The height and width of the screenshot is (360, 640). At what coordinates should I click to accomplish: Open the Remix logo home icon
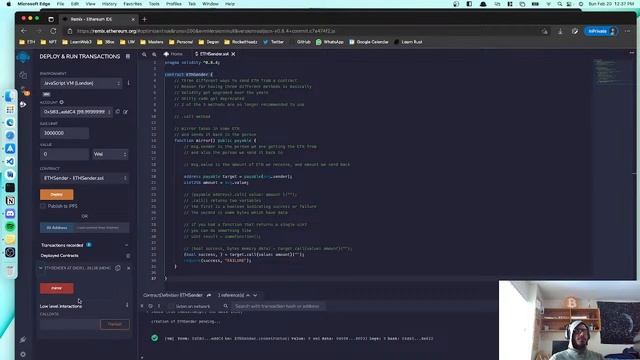coord(23,58)
